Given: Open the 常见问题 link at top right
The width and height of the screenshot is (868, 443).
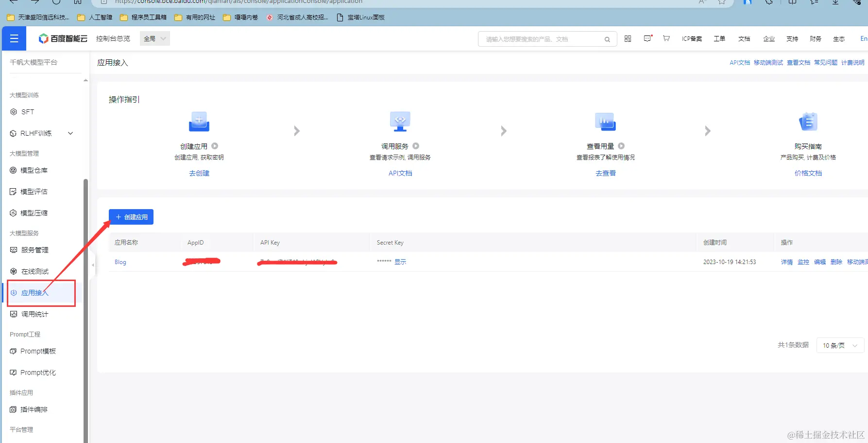Looking at the screenshot, I should click(826, 63).
